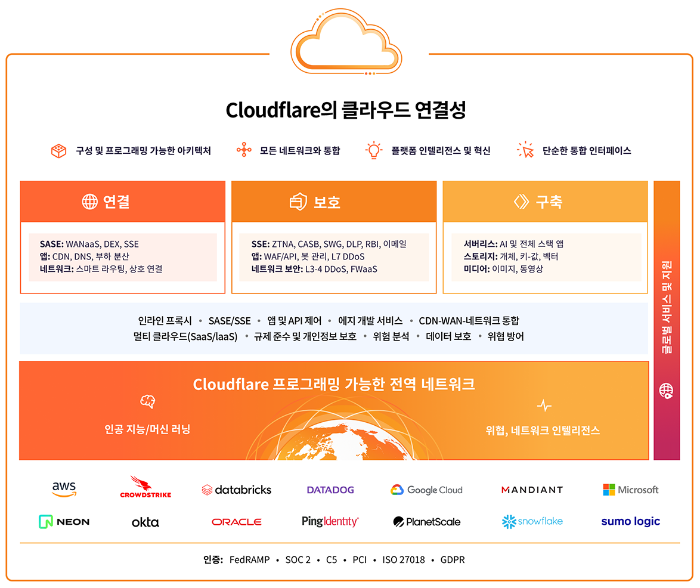Image resolution: width=700 pixels, height=588 pixels.
Task: Click the shield icon in the 보호 header
Action: 298,202
